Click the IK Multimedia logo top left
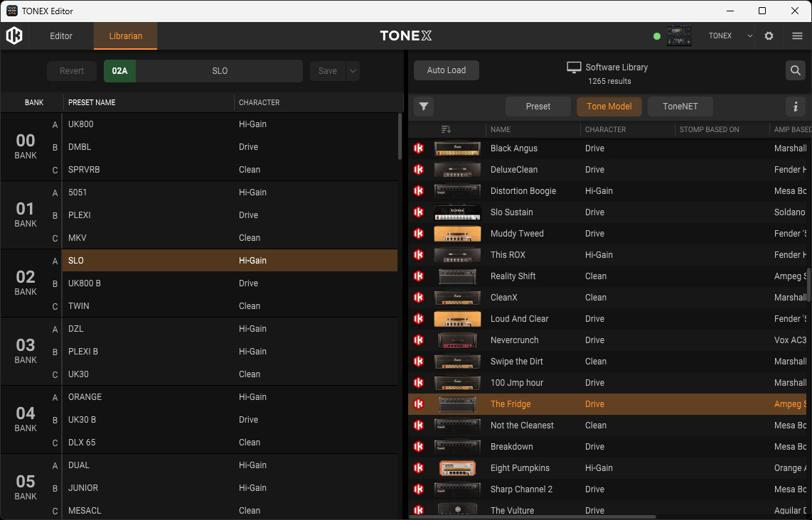Screen dimensions: 812x520 tap(14, 36)
